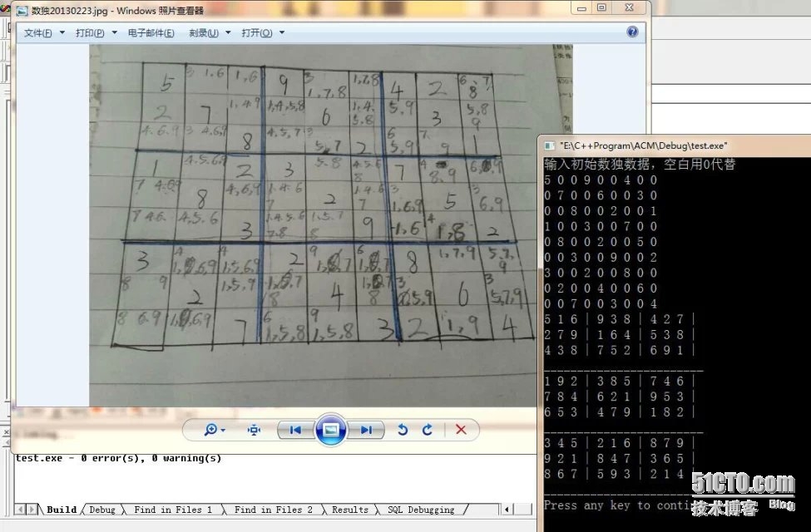This screenshot has width=811, height=532.
Task: Switch to the Find in Files 2 tab
Action: click(273, 510)
